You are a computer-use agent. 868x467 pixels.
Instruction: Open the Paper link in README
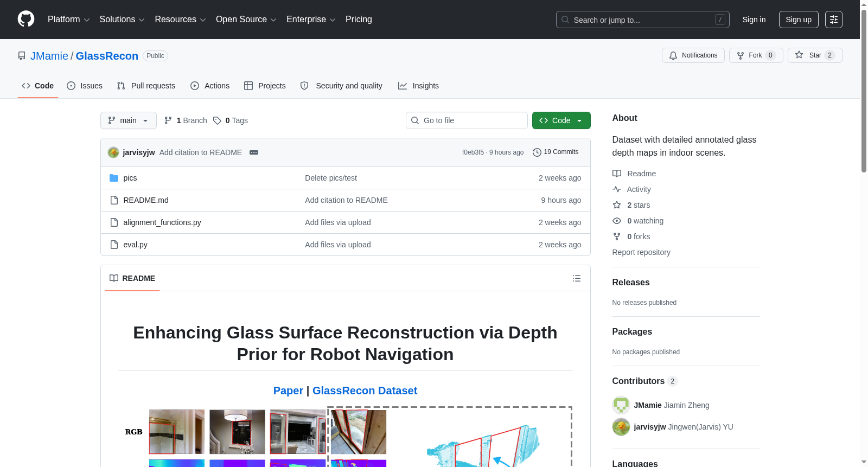(x=288, y=391)
